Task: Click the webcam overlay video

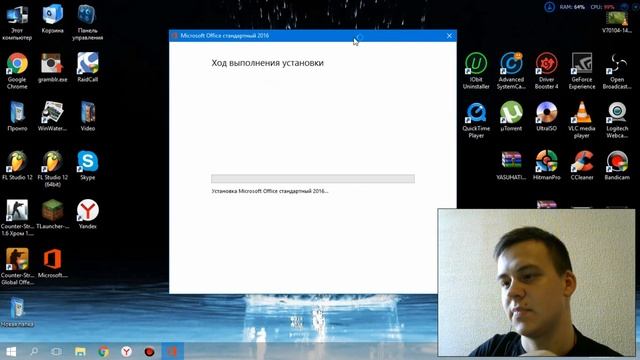Action: 536,282
